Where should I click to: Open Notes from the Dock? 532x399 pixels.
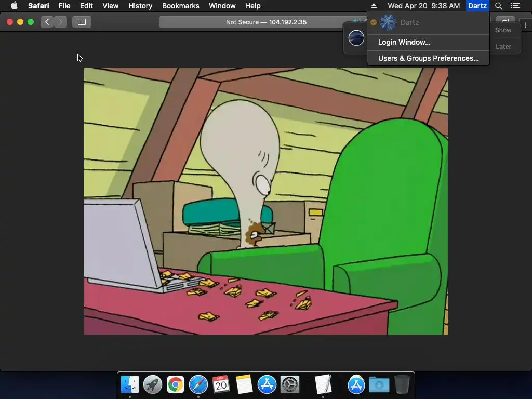coord(244,384)
